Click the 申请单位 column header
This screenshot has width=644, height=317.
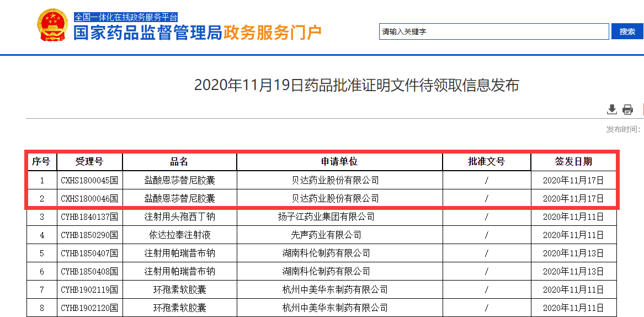click(339, 162)
